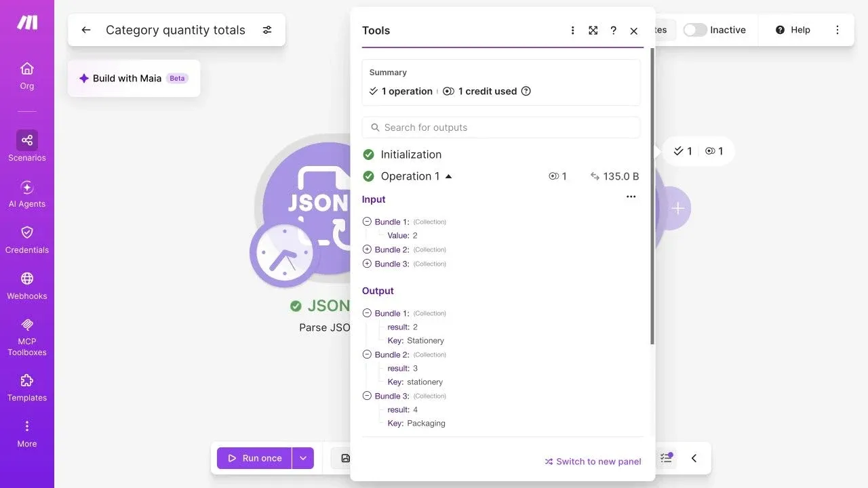Close the Tools panel
This screenshot has width=868, height=488.
tap(634, 30)
